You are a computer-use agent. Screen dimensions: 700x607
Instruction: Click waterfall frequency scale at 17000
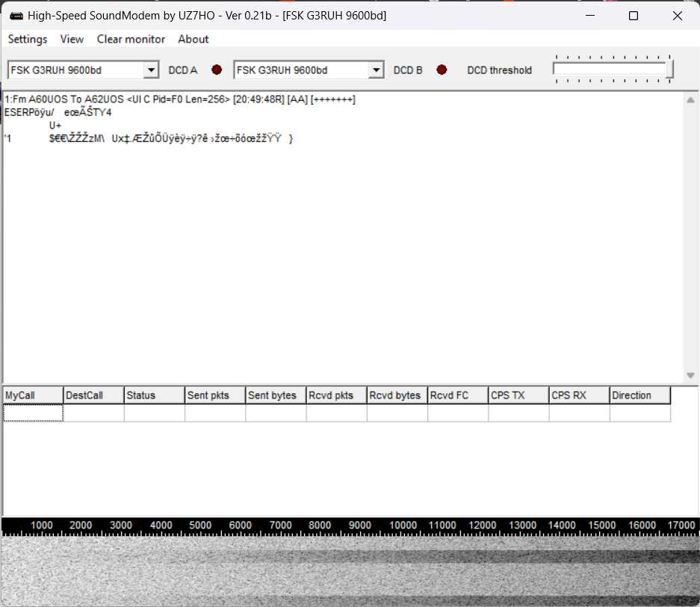tap(681, 526)
